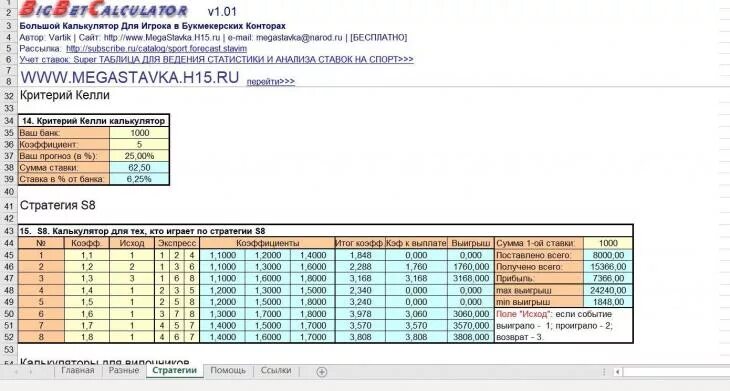Viewport: 730px width, 391px height.
Task: Select the Сумма ставки result 62,50
Action: [x=139, y=168]
